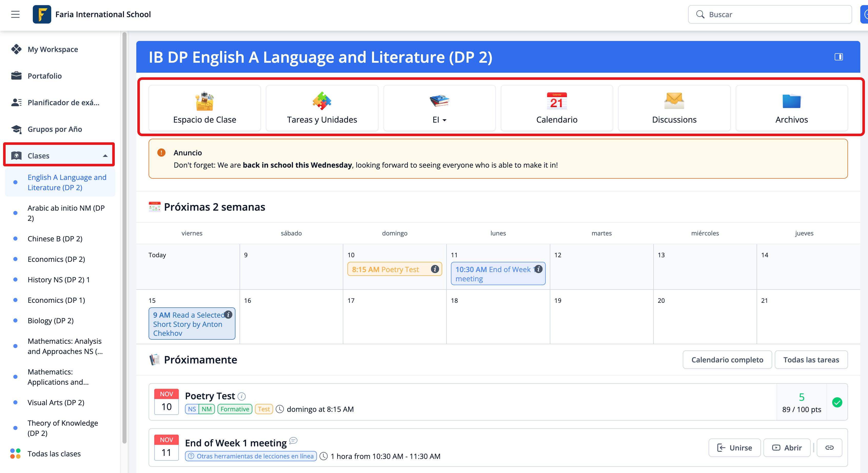The width and height of the screenshot is (868, 473).
Task: Click the green completed checkmark
Action: 837,402
